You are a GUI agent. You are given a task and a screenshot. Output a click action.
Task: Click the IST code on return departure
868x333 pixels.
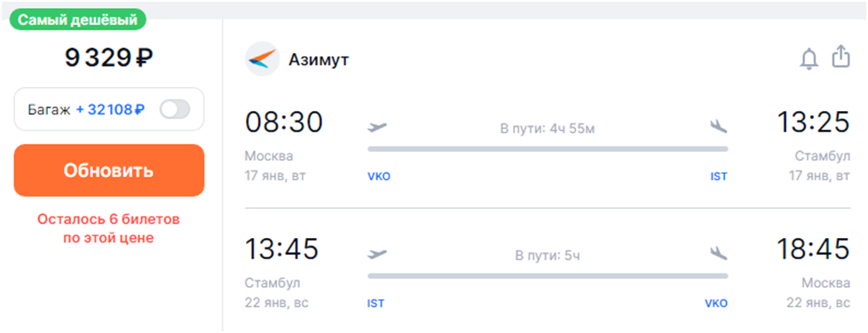coord(376,304)
